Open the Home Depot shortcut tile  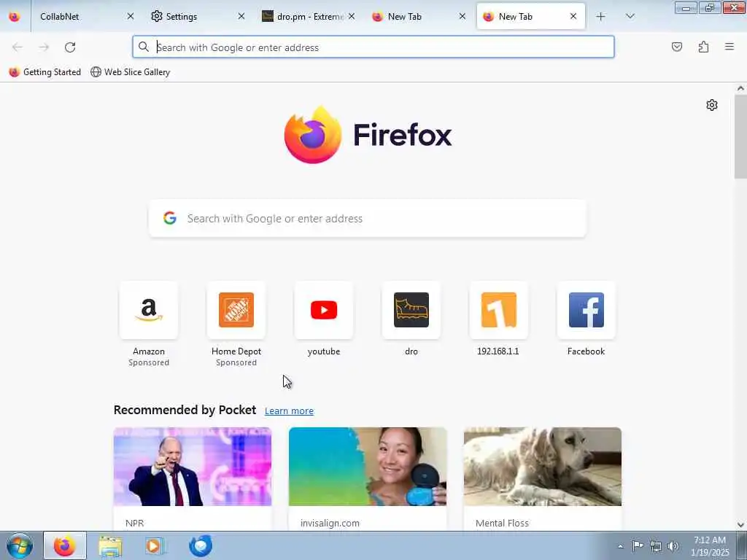point(236,310)
